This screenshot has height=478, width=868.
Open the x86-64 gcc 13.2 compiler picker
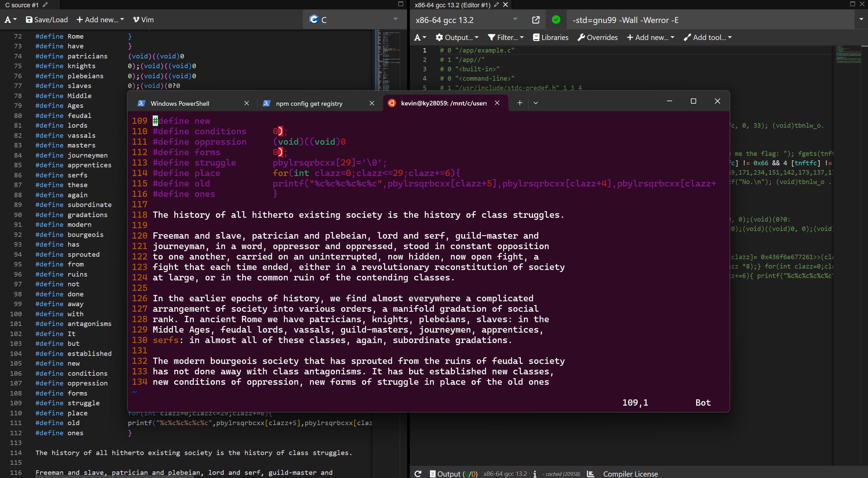[466, 20]
